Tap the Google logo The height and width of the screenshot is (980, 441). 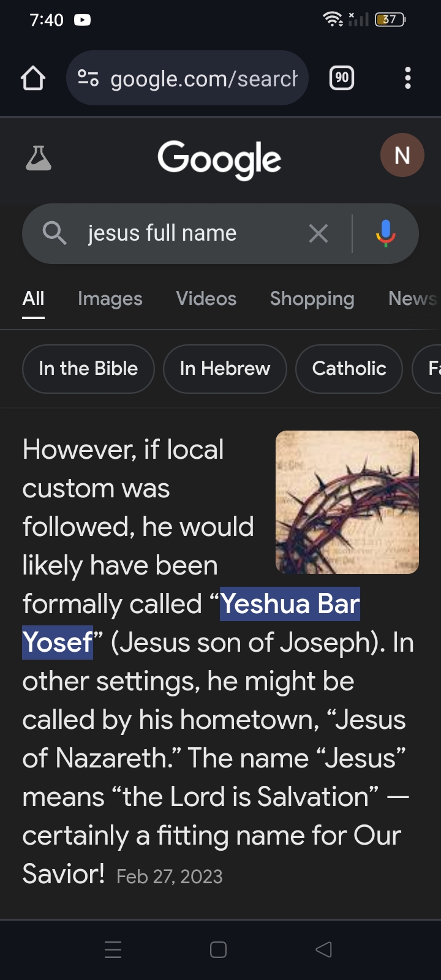(219, 159)
